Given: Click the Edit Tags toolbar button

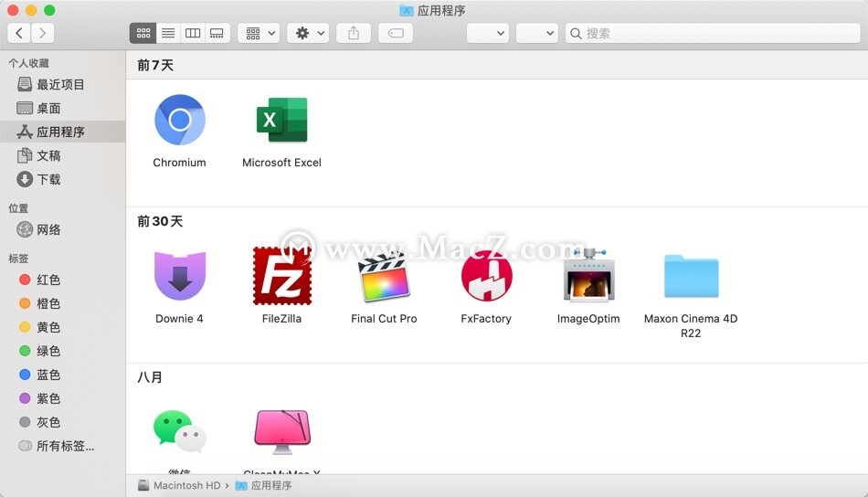Looking at the screenshot, I should [396, 33].
